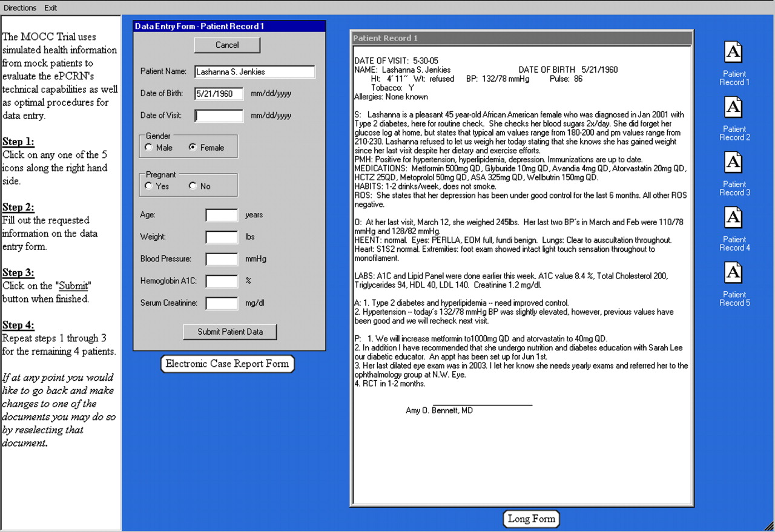Screen dimensions: 775x532
Task: Click the 'DATE OF VISIT: 5-30-05' line
Action: click(x=396, y=61)
